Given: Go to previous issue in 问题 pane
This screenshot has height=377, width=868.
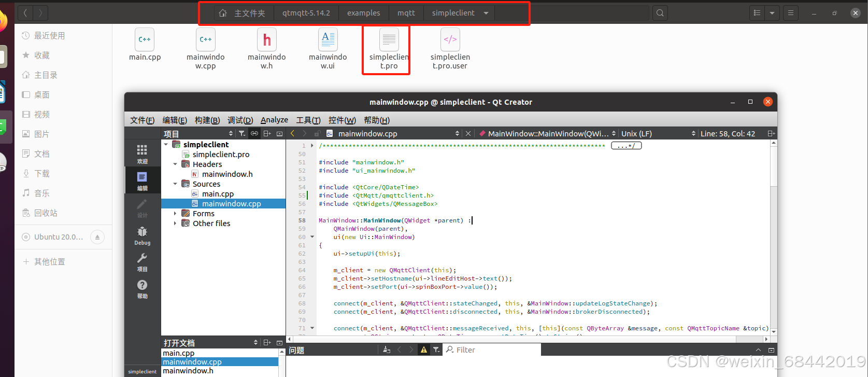Looking at the screenshot, I should (399, 350).
